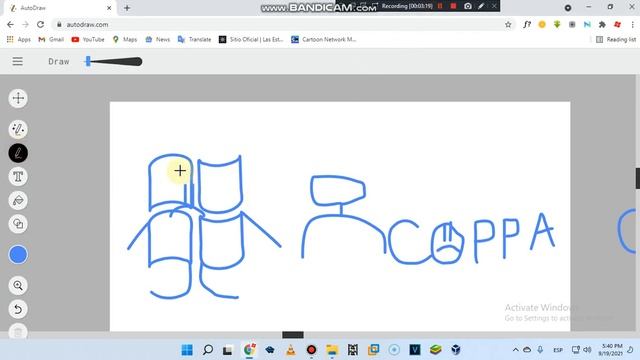This screenshot has height=360, width=640.
Task: Open the Chrome profile dropdown circle
Action: pyautogui.click(x=568, y=8)
